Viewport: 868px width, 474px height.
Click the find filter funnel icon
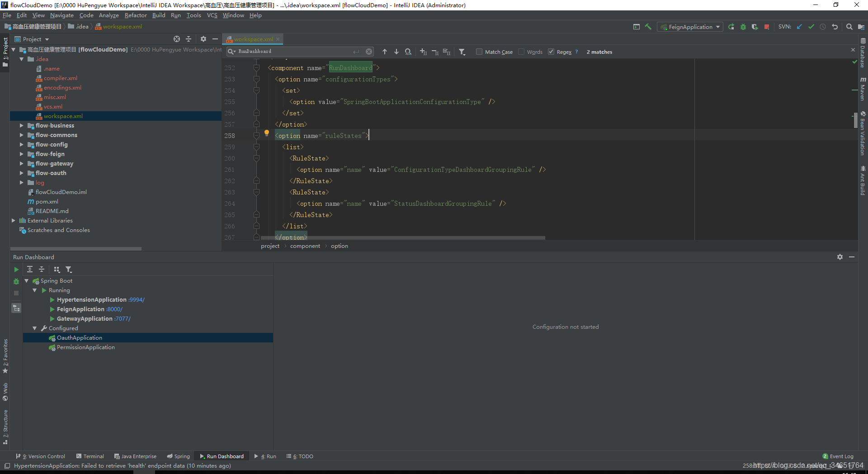[x=462, y=52]
